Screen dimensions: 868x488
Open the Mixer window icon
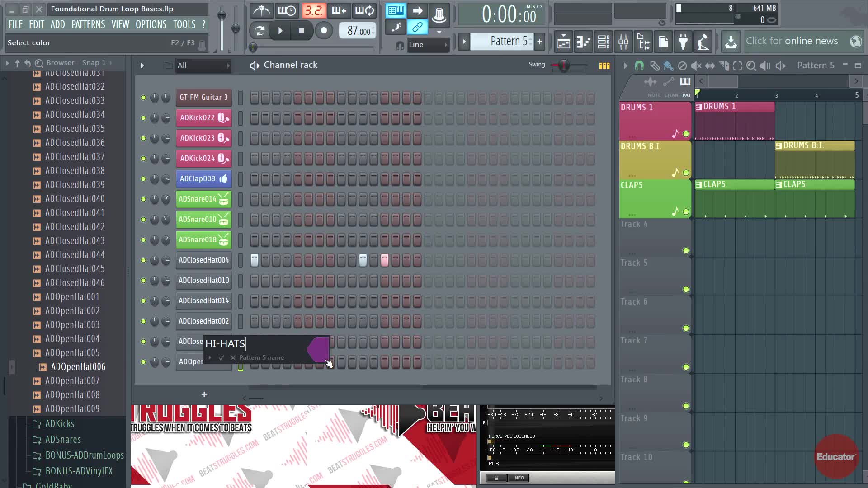tap(623, 42)
